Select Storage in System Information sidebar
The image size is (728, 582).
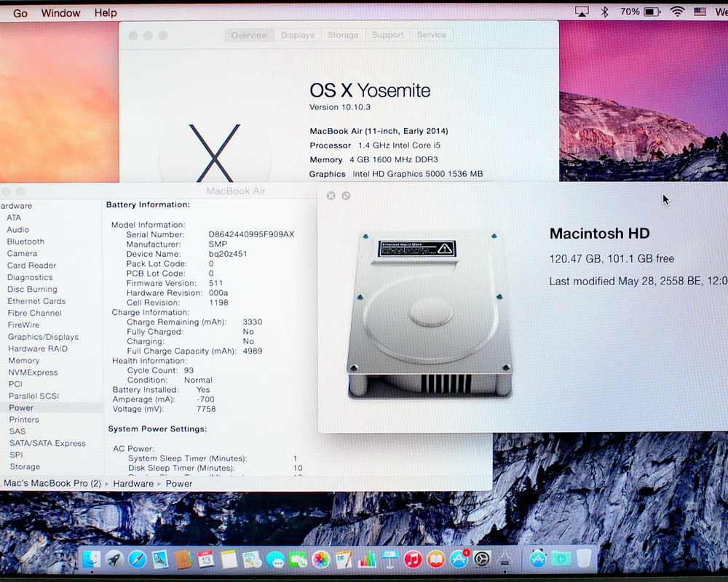25,467
